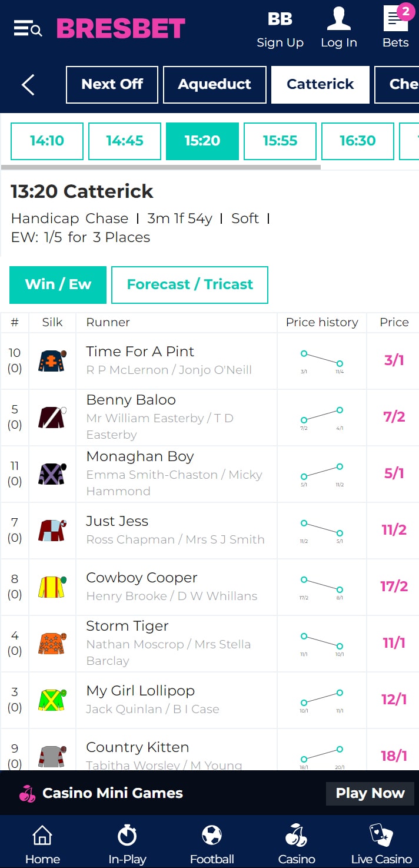
Task: Open Live Casino cards icon
Action: coord(381,835)
